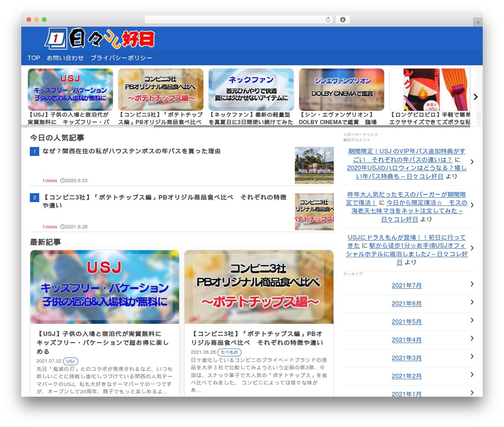Click the 日々コレ好日 site logo
The image size is (504, 427).
(x=100, y=39)
